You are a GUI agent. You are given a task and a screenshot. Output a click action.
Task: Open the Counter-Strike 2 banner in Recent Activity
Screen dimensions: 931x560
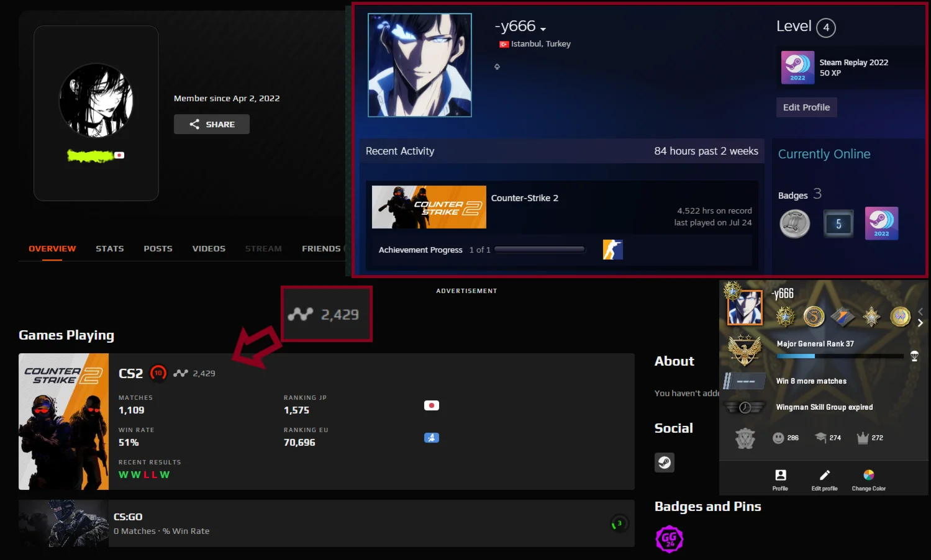pyautogui.click(x=429, y=207)
